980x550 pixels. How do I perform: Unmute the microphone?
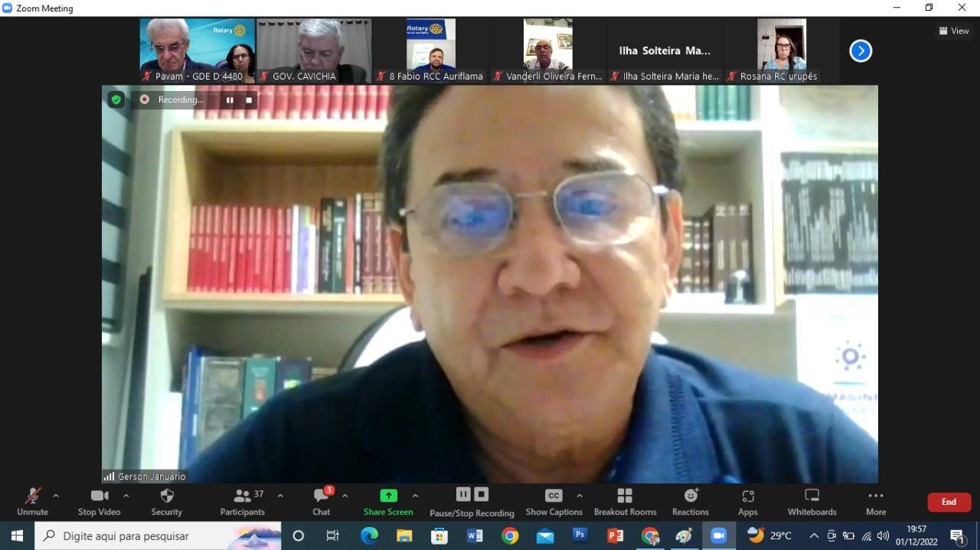point(32,501)
